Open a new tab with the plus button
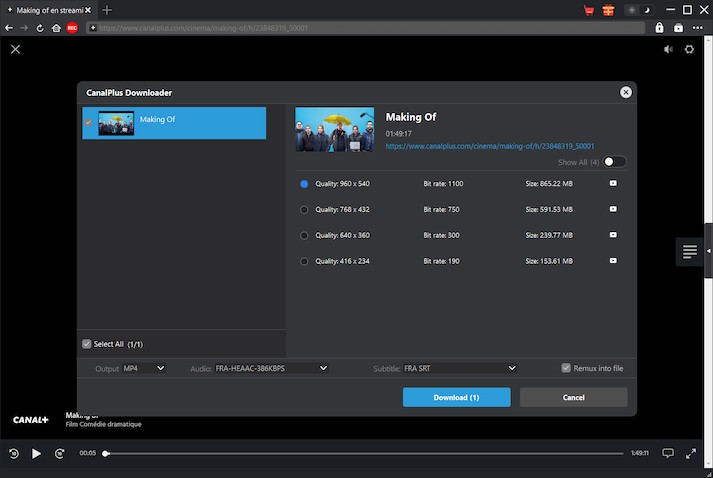Image resolution: width=713 pixels, height=478 pixels. click(107, 10)
